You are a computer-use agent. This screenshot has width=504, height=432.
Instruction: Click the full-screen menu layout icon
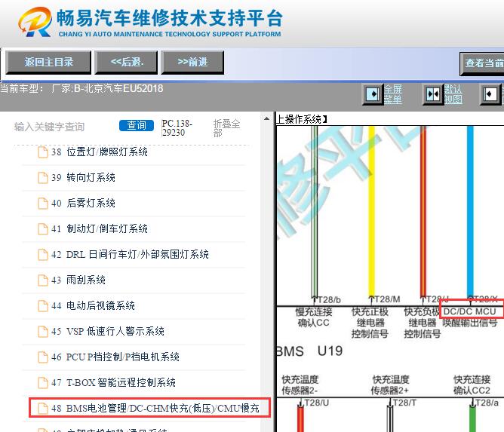tap(373, 94)
